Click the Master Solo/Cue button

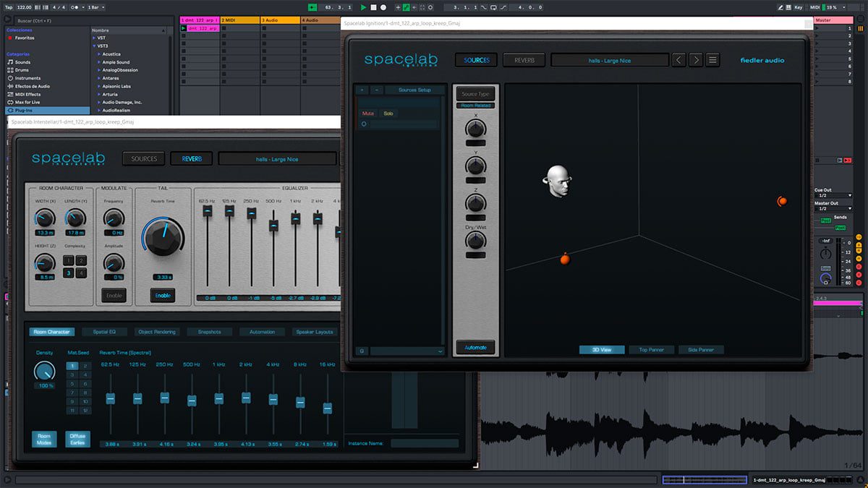pos(825,269)
